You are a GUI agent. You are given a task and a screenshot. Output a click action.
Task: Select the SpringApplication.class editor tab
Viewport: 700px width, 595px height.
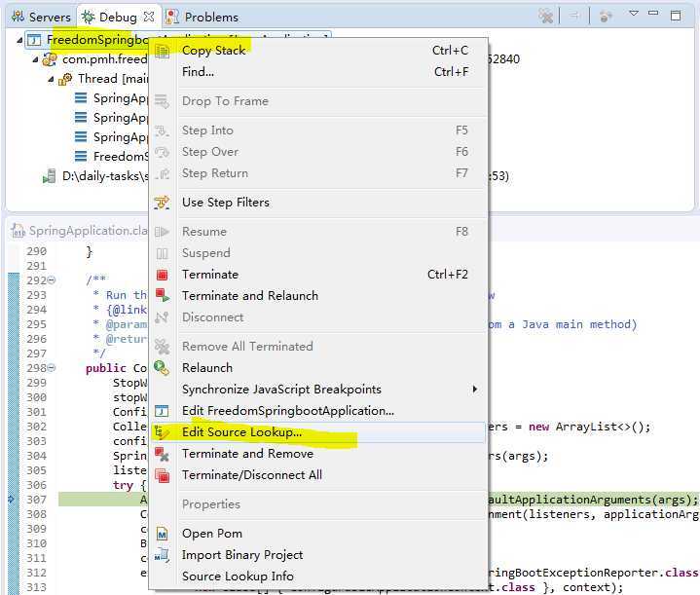click(x=80, y=231)
